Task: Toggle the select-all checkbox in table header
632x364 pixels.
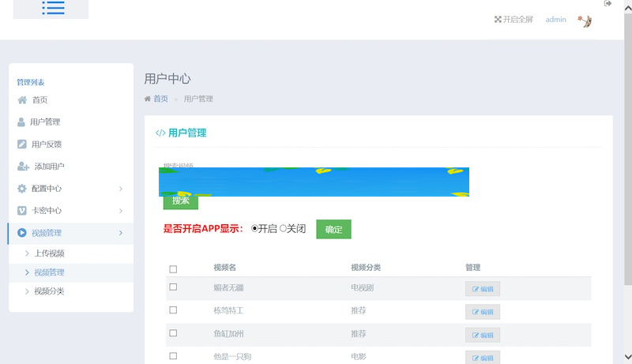Action: pos(173,269)
